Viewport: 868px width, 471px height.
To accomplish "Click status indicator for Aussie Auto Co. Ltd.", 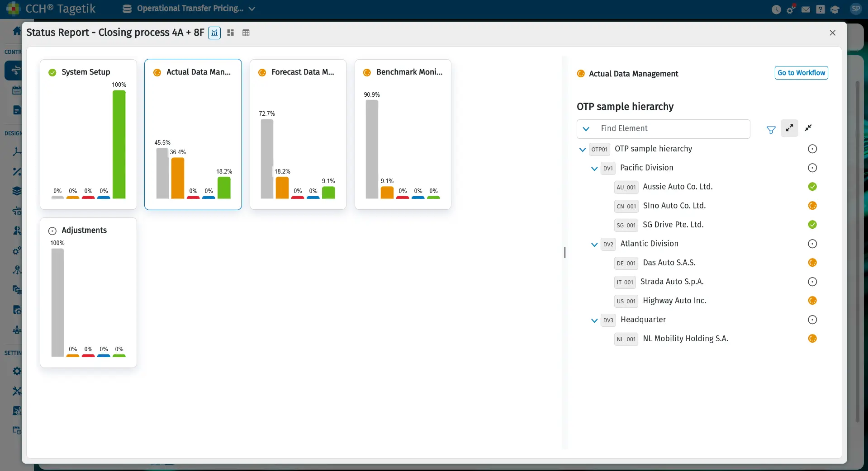I will (x=812, y=187).
